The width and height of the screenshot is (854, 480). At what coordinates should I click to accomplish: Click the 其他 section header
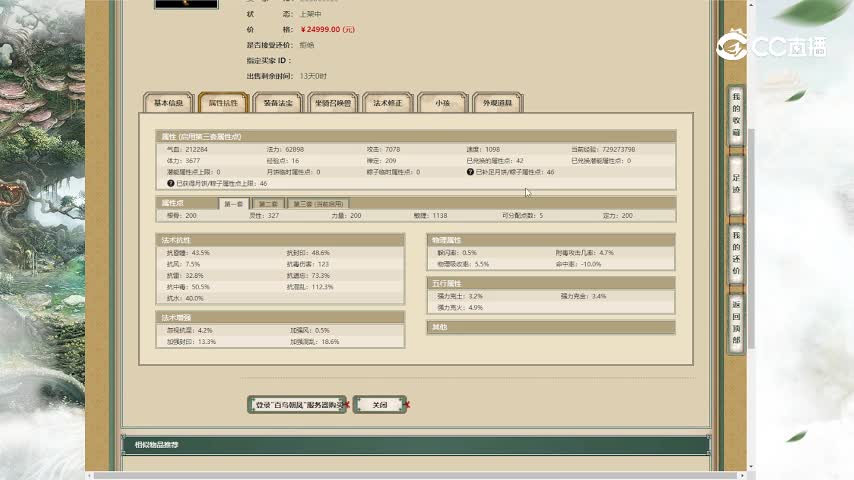coord(551,327)
